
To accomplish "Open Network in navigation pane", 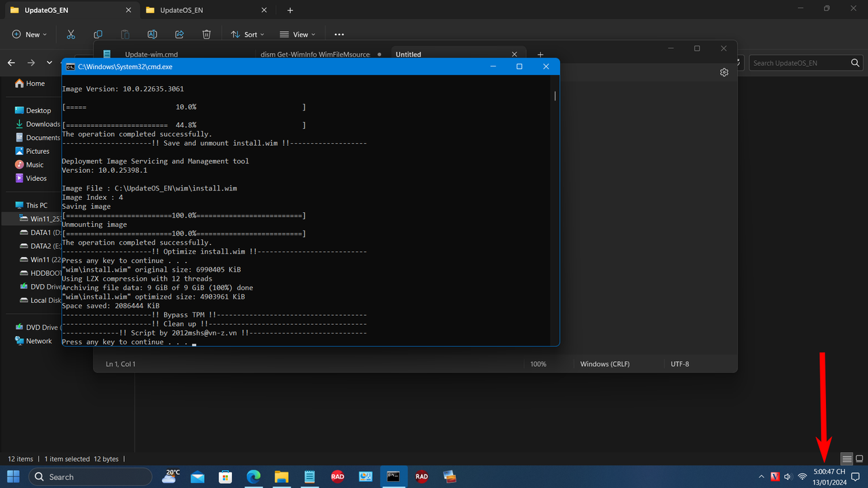I will point(33,341).
